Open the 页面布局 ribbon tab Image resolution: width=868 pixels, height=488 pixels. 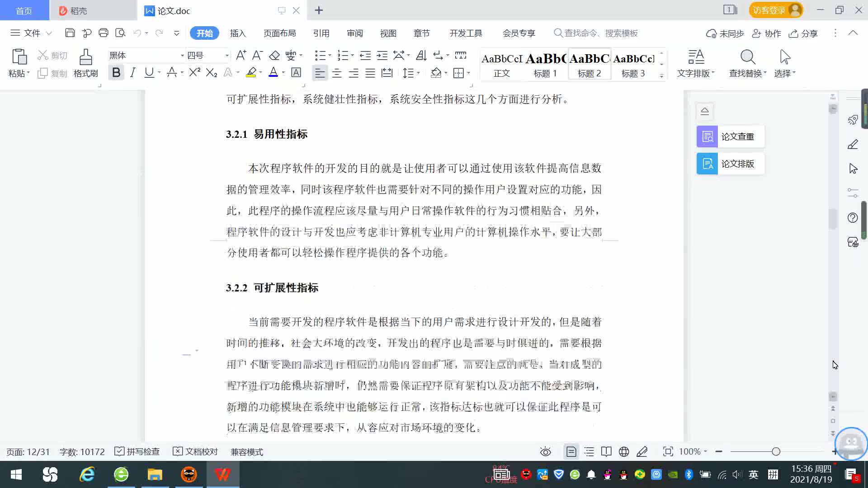pyautogui.click(x=279, y=33)
